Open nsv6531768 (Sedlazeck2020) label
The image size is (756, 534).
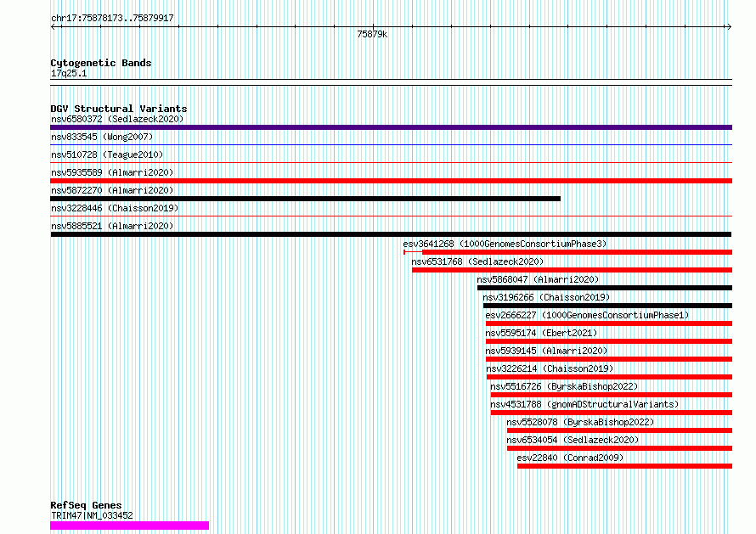[x=477, y=261]
